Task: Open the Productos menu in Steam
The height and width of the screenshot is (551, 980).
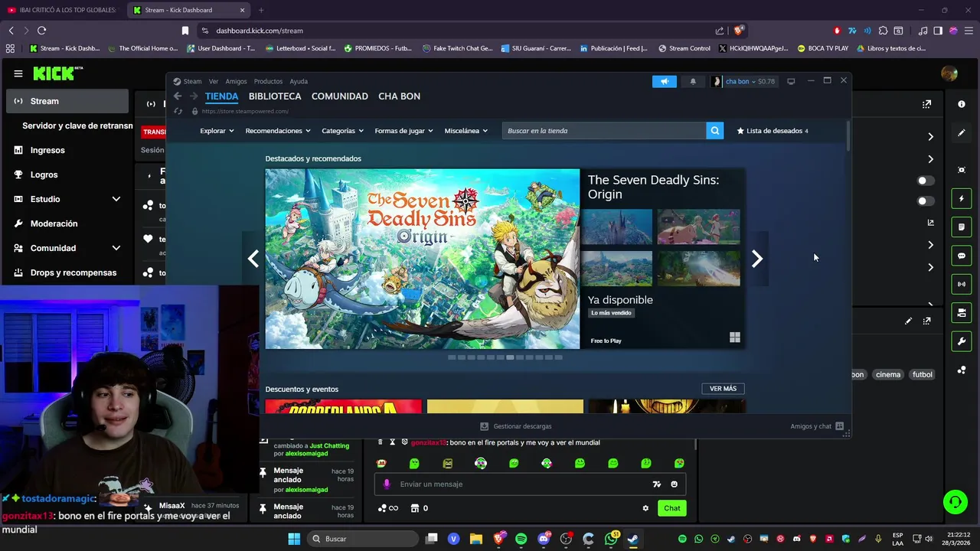Action: [268, 81]
